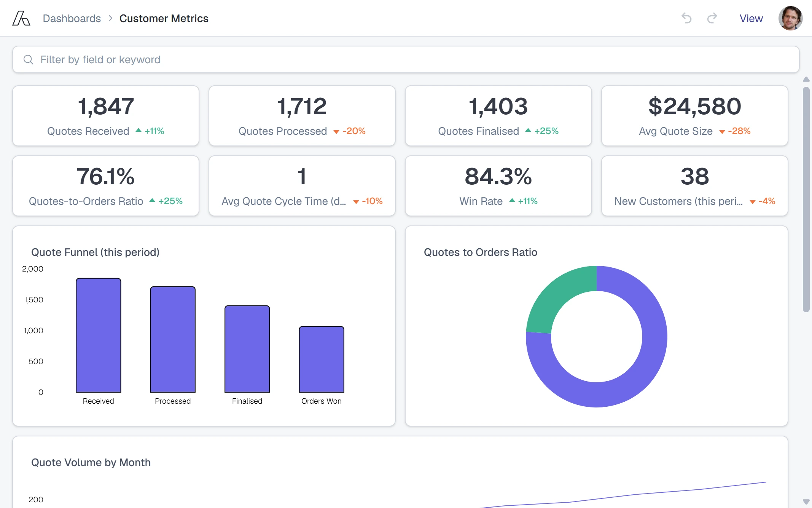Click the Avg Quote Cycle Time value 1
Viewport: 812px width, 508px height.
[302, 176]
